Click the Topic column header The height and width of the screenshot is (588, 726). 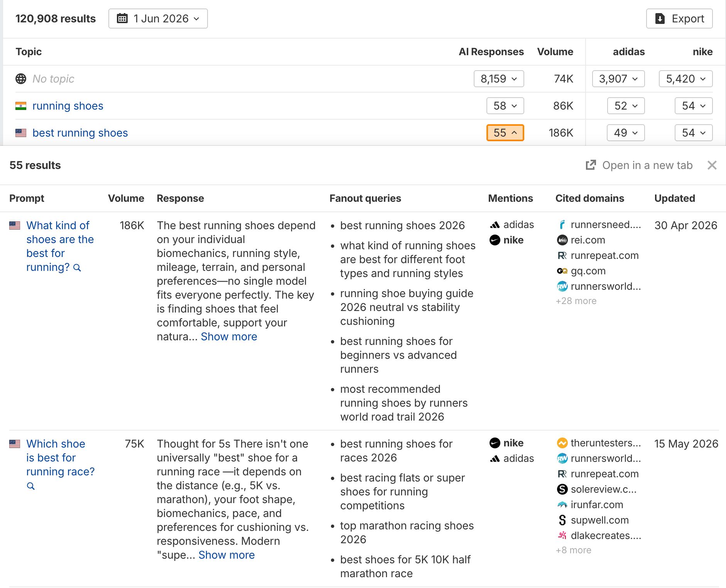click(29, 52)
